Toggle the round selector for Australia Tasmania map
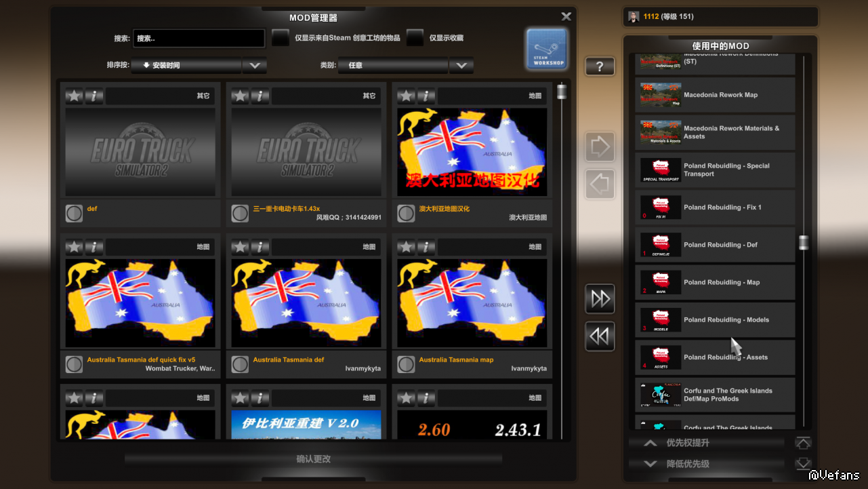This screenshot has width=868, height=489. (x=406, y=364)
